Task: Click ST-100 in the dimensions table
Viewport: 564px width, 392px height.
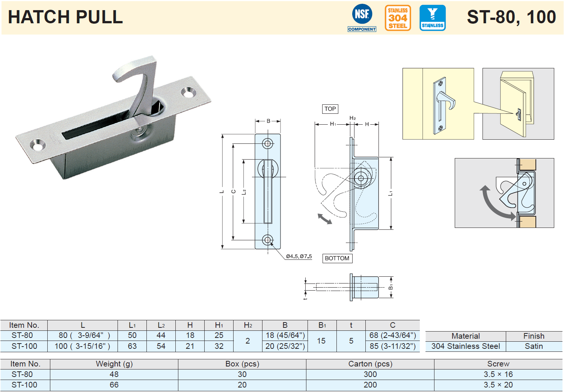Action: click(x=24, y=346)
